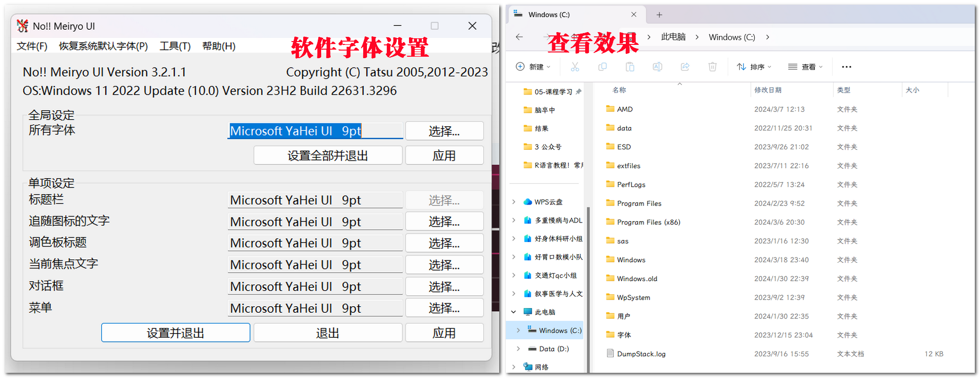Click the Windows.old folder icon
980x378 pixels.
pyautogui.click(x=610, y=278)
